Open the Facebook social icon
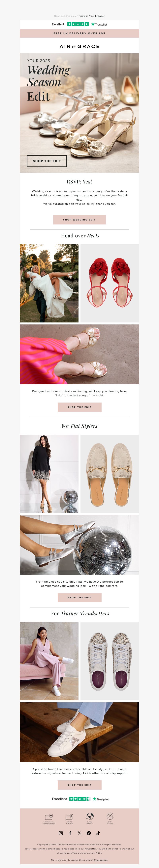Viewport: 159px width, 868px height. tap(70, 833)
